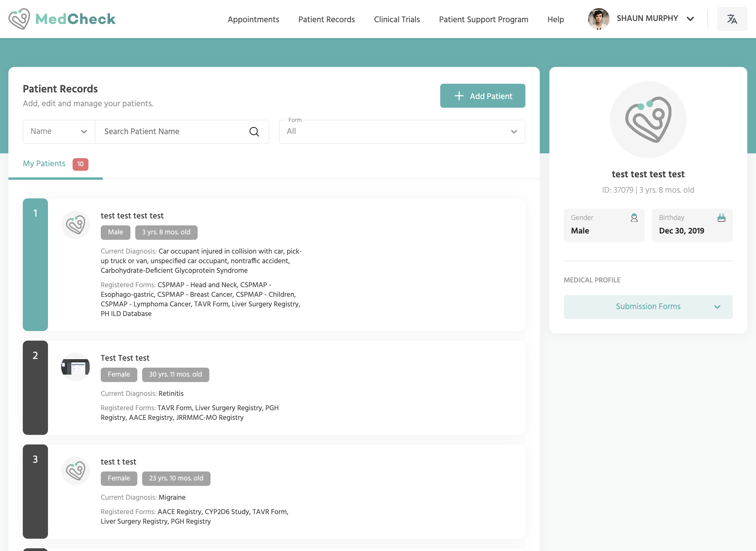Click the gender icon in profile card
The width and height of the screenshot is (756, 551).
click(634, 218)
